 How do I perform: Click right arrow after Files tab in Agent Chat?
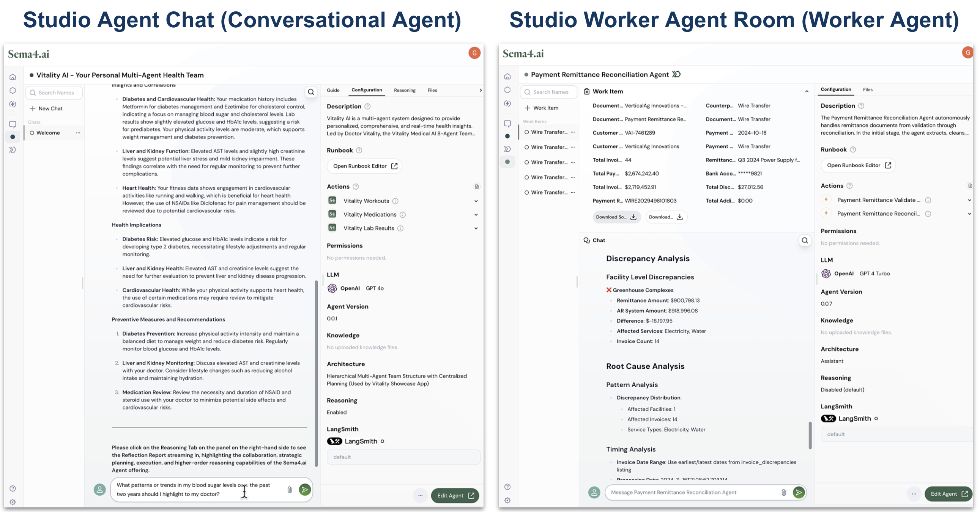(481, 91)
